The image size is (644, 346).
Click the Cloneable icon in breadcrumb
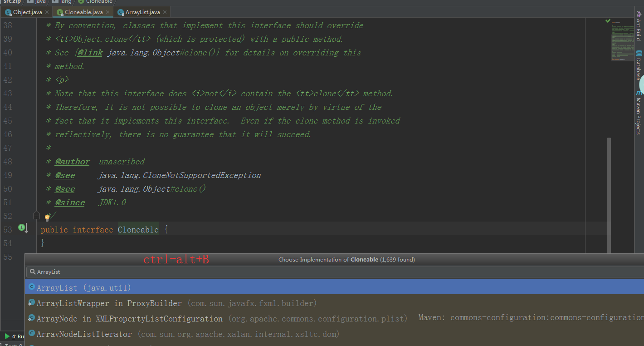click(x=80, y=2)
